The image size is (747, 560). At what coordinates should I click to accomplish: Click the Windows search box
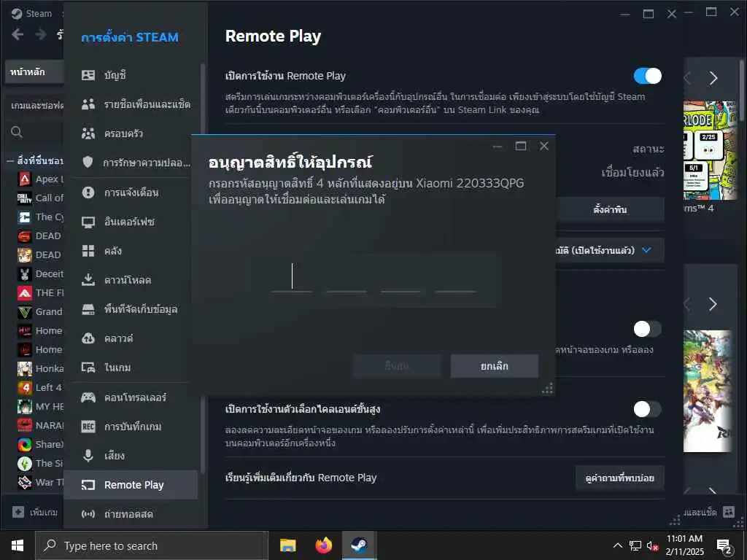pyautogui.click(x=152, y=545)
